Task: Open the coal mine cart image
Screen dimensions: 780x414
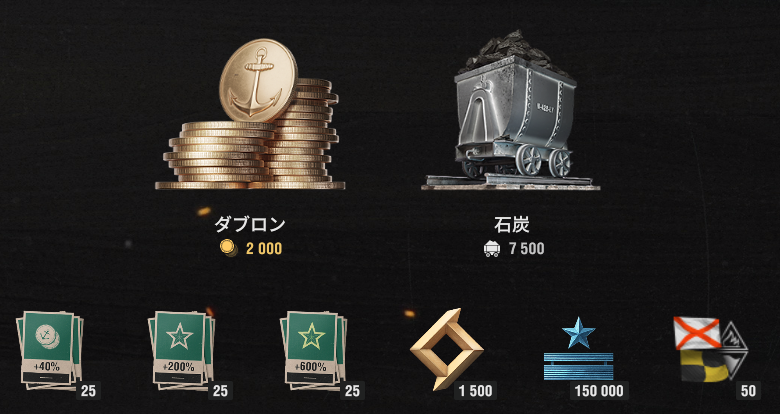Action: click(x=511, y=110)
